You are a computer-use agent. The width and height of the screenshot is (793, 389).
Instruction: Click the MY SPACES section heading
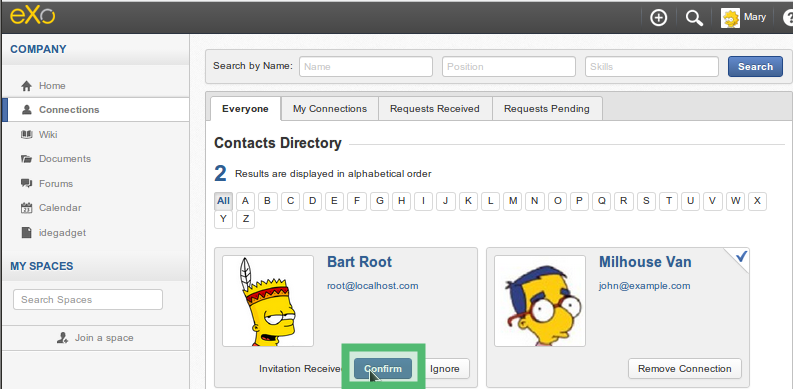[x=42, y=266]
